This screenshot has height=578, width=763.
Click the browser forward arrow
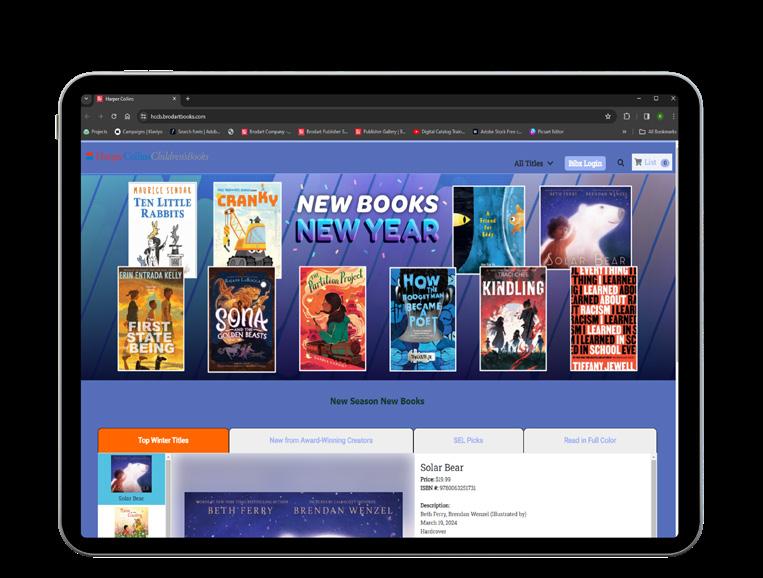101,117
